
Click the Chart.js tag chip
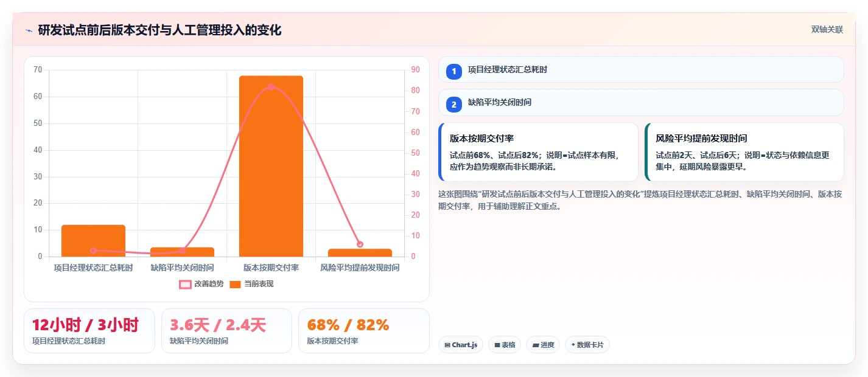(461, 345)
